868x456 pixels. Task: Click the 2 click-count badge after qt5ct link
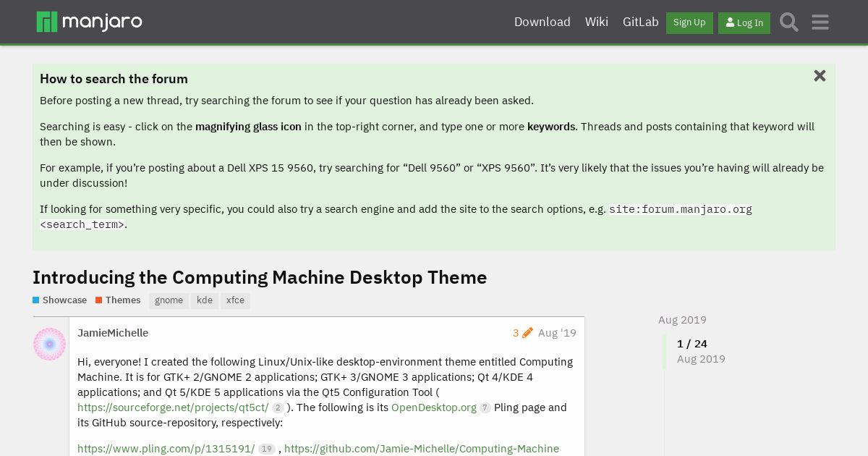[x=278, y=408]
